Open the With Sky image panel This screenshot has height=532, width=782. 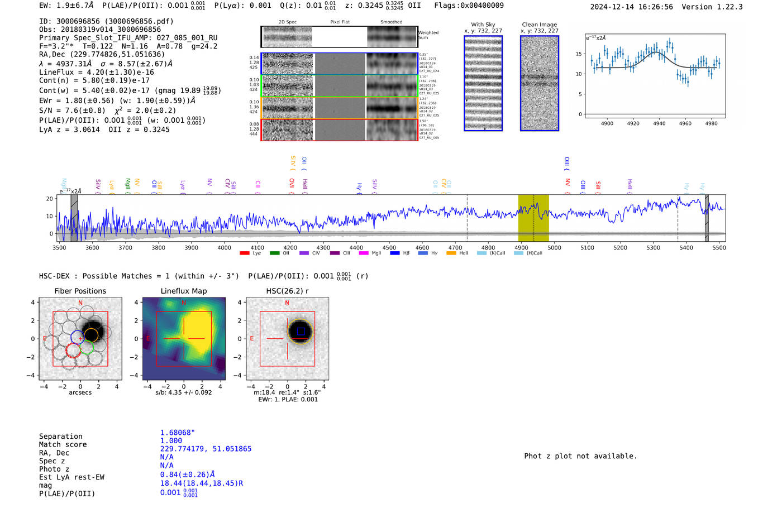pyautogui.click(x=483, y=83)
